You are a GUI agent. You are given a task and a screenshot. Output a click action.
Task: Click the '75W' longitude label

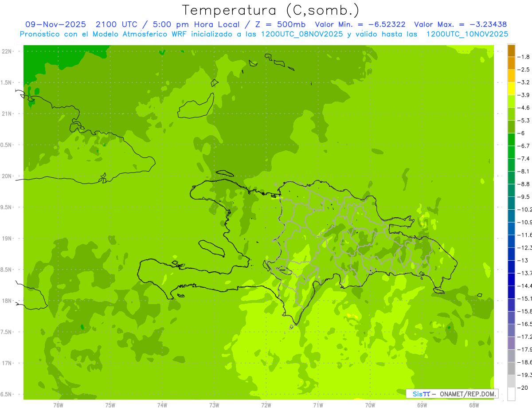[110, 405]
